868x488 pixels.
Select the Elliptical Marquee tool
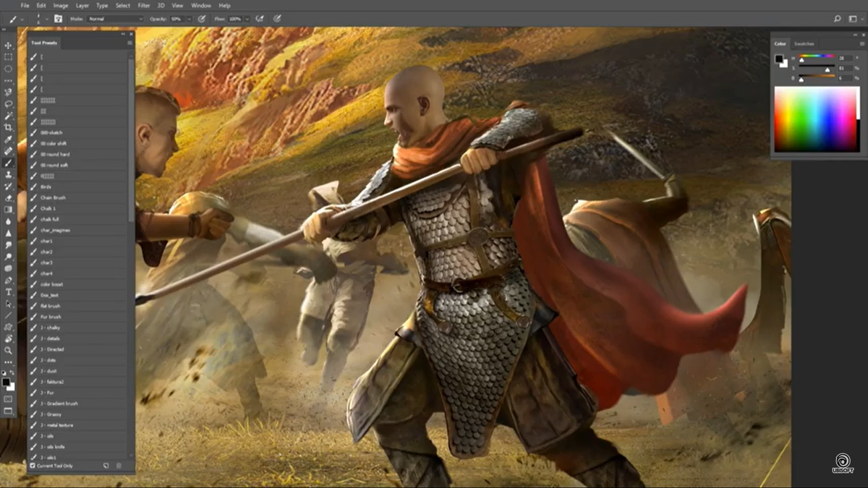pos(9,69)
